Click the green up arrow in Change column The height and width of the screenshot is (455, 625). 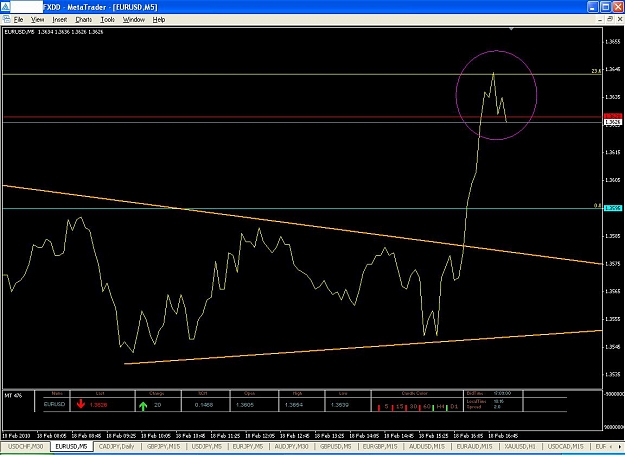143,406
